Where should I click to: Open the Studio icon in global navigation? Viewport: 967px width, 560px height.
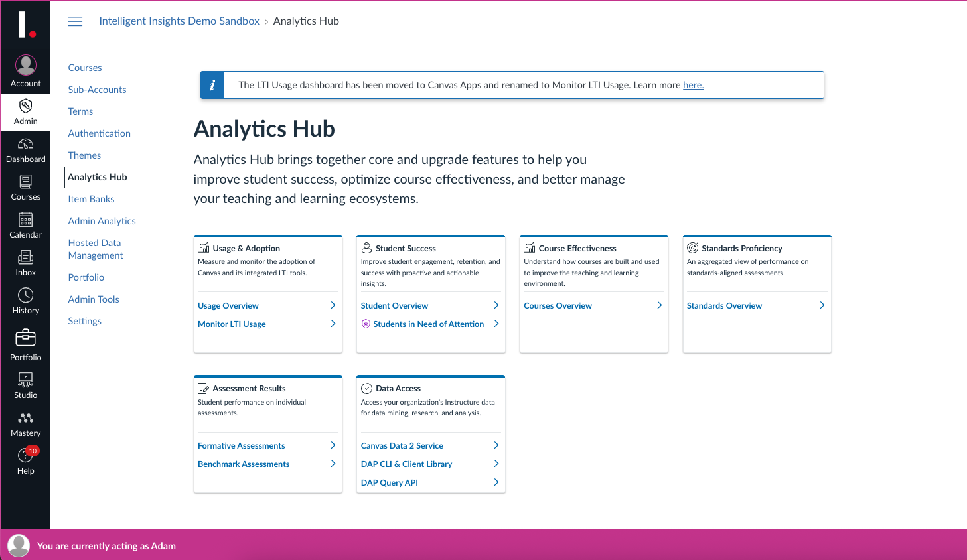coord(25,380)
